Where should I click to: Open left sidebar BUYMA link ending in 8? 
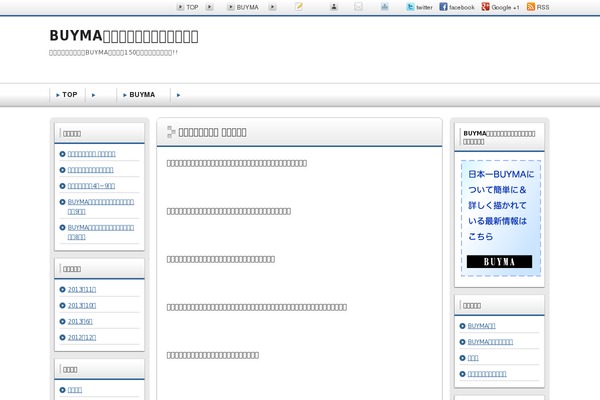(x=101, y=232)
